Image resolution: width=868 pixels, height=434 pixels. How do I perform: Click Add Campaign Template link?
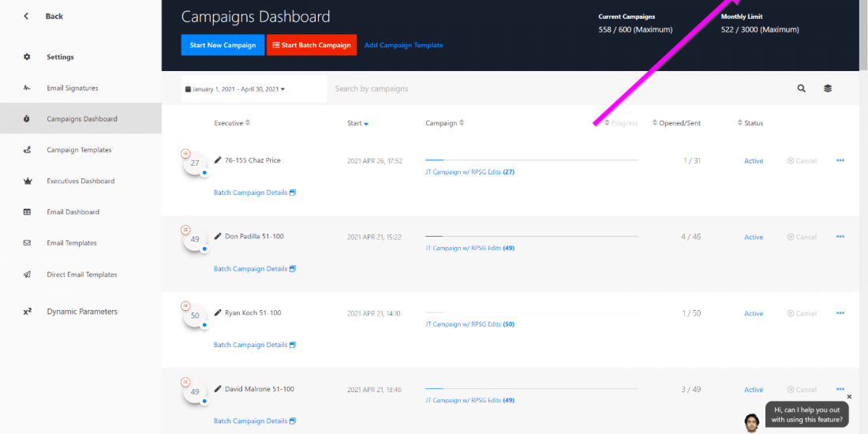pos(403,45)
